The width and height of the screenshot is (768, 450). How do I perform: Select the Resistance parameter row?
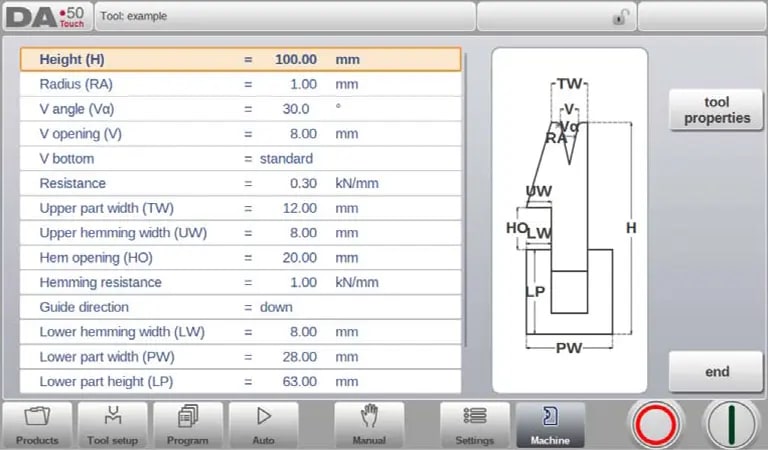coord(240,183)
